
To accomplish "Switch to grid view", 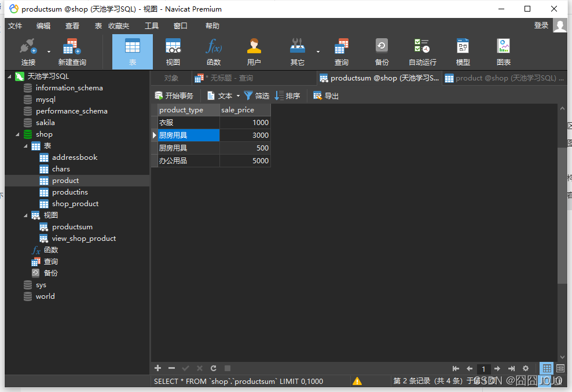I will point(547,368).
